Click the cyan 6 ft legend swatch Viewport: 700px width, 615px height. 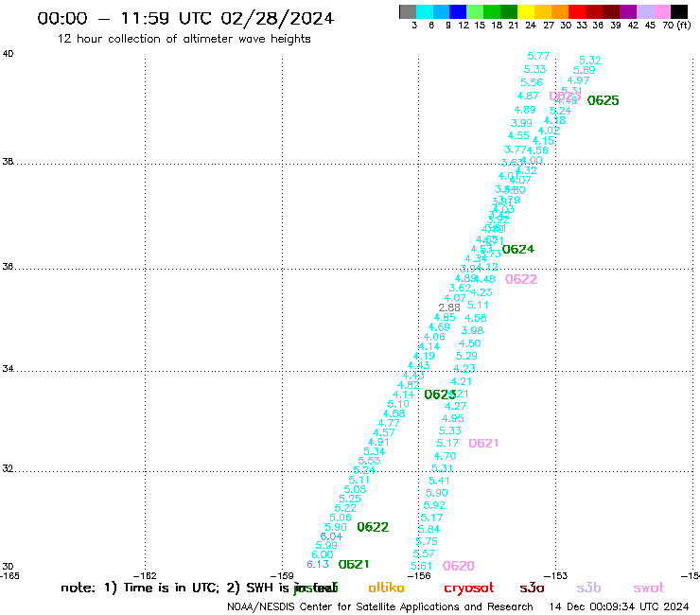425,11
